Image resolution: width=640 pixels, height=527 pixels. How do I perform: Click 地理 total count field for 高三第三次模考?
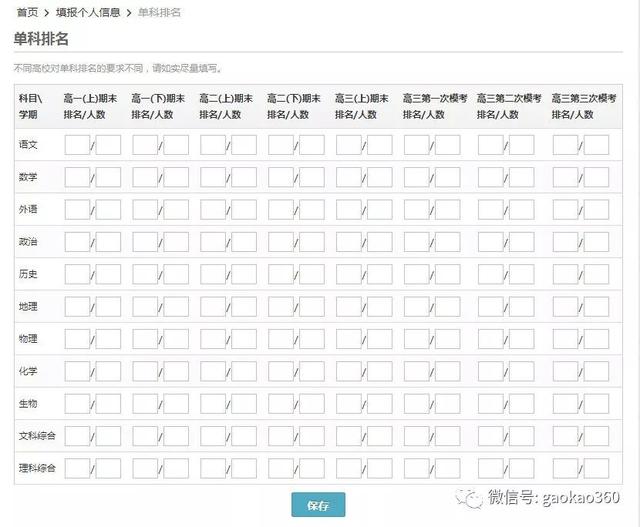point(596,307)
